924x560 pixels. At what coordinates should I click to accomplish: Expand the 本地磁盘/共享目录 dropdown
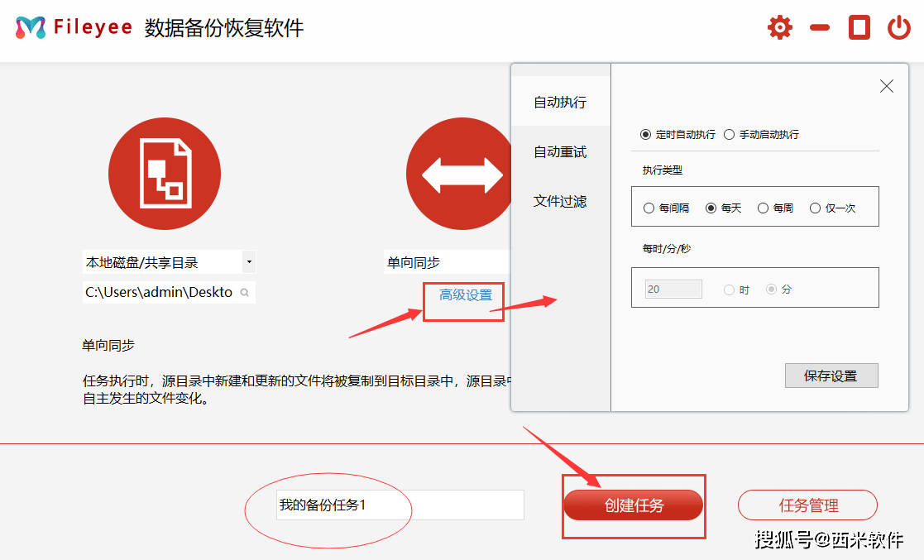click(249, 261)
